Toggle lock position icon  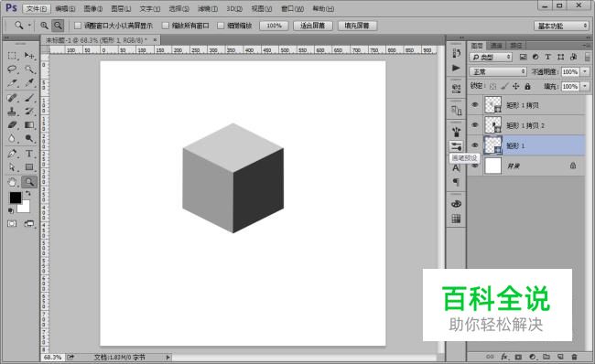(x=515, y=87)
